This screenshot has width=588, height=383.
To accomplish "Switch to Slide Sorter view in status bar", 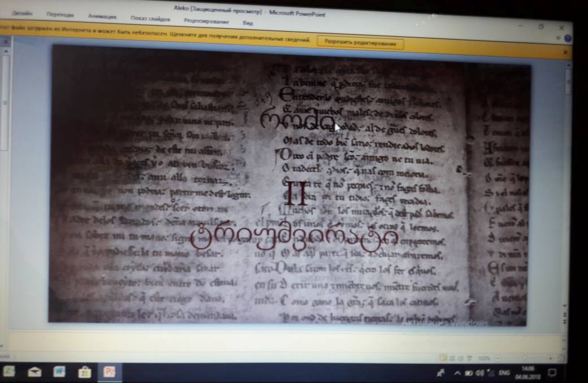I will pos(452,359).
